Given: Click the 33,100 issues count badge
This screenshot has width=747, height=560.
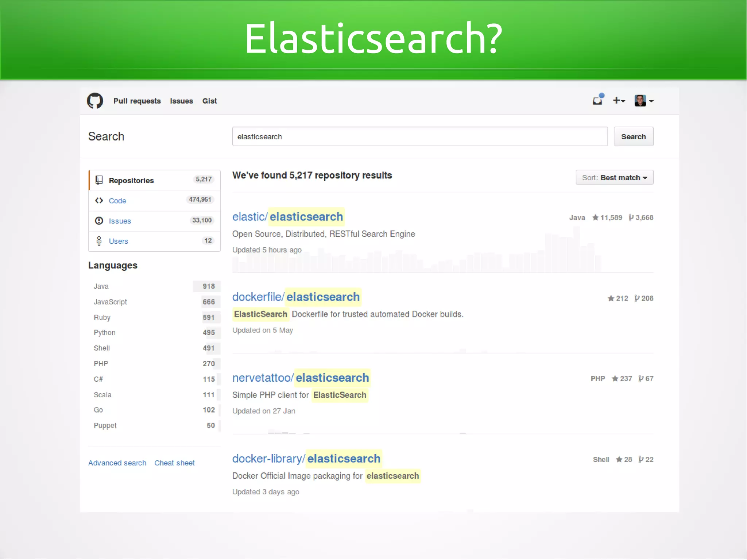Looking at the screenshot, I should click(x=202, y=220).
